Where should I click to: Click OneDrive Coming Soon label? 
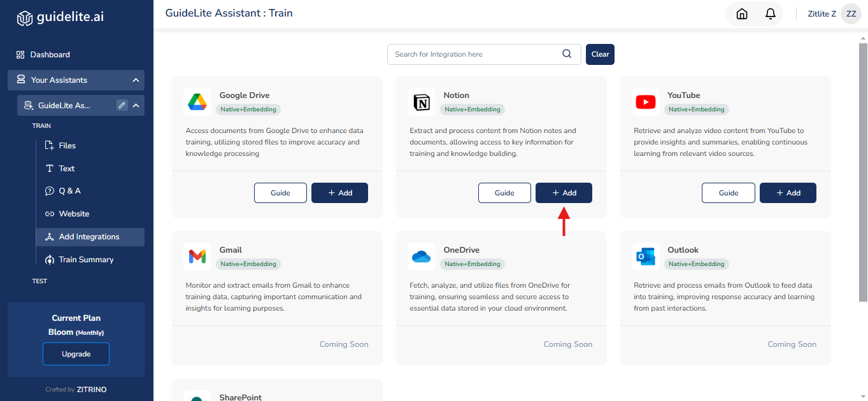click(x=567, y=344)
